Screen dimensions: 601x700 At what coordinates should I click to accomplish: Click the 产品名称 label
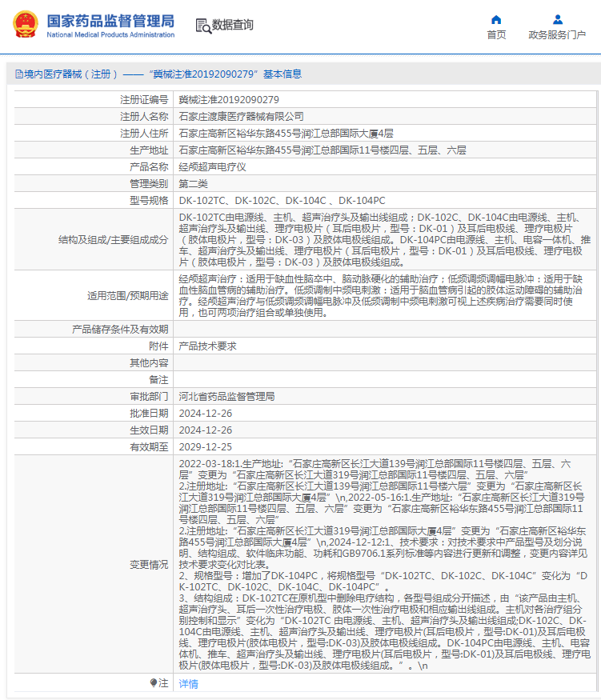[149, 167]
